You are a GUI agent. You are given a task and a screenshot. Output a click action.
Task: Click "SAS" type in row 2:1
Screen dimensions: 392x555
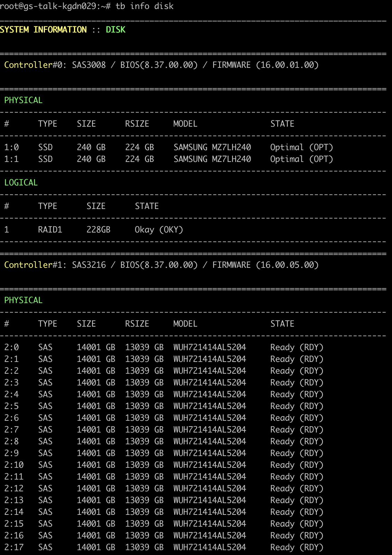click(x=45, y=359)
